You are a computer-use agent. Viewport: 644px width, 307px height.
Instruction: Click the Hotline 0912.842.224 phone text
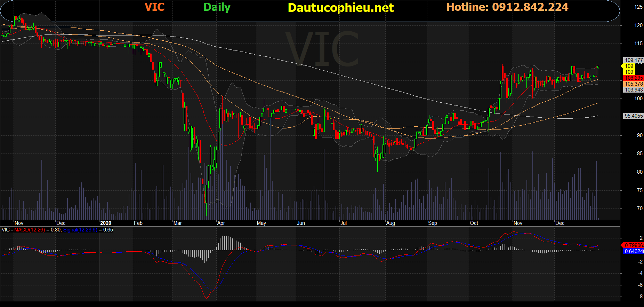click(x=507, y=7)
